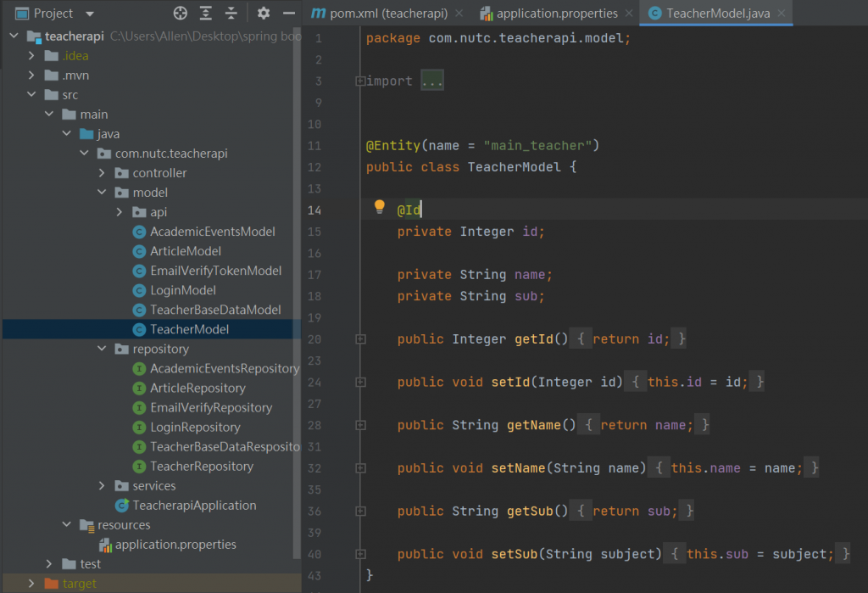Collapse the java folder
868x593 pixels.
click(x=67, y=133)
